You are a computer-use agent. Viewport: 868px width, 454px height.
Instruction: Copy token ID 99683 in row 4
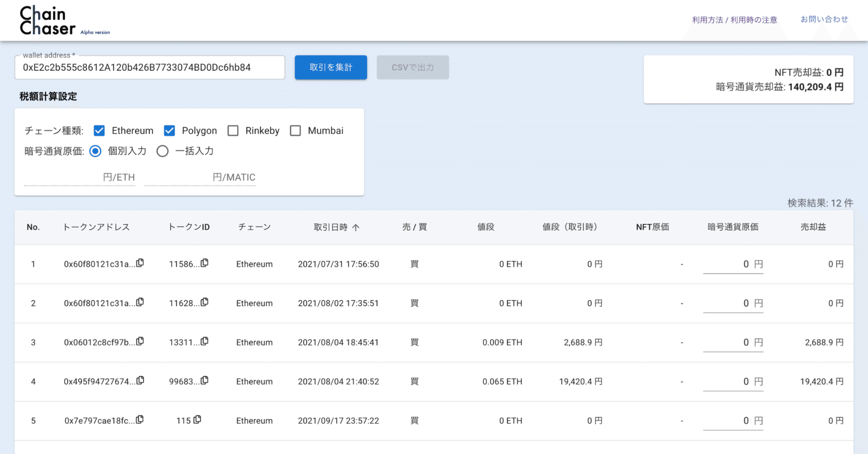point(205,380)
